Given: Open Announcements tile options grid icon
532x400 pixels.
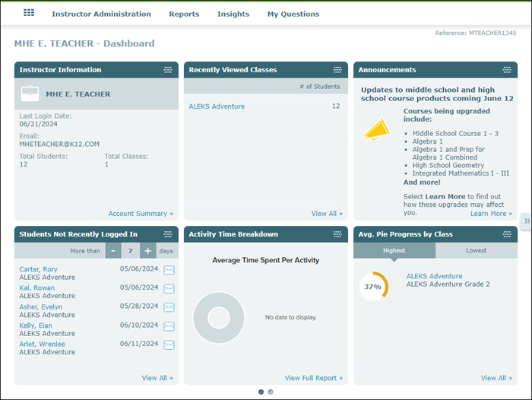Looking at the screenshot, I should [x=508, y=70].
